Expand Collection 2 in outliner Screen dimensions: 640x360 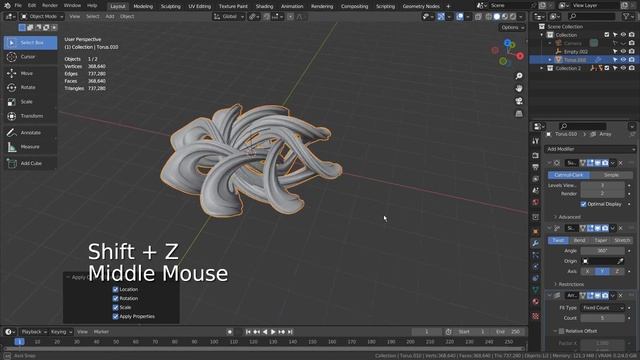542,68
